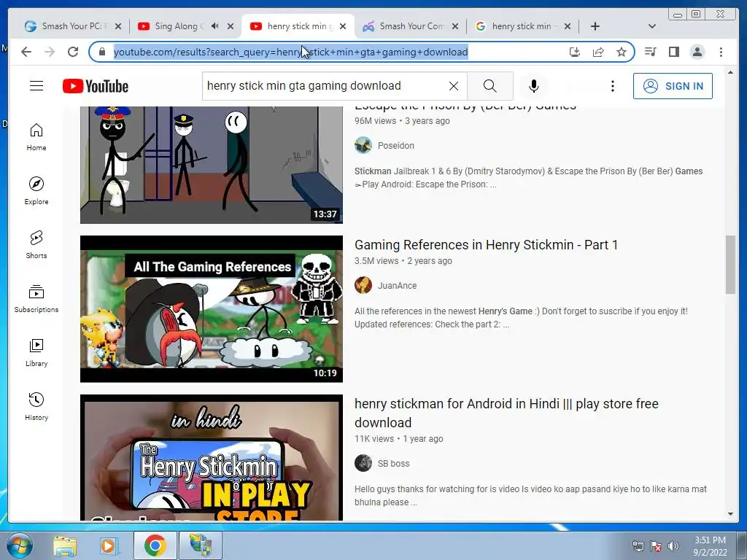Click the install/download page icon in address bar

click(x=575, y=52)
